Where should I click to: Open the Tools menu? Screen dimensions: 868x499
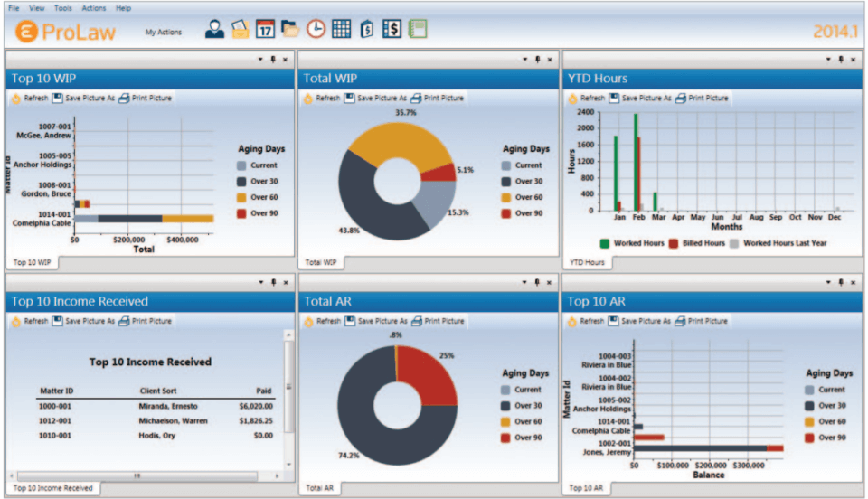click(x=63, y=8)
